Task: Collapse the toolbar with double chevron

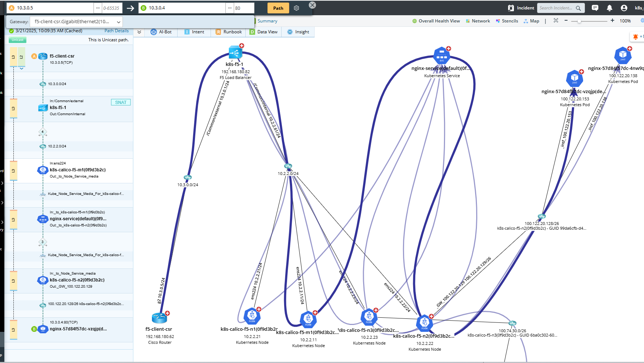Action: tap(139, 32)
